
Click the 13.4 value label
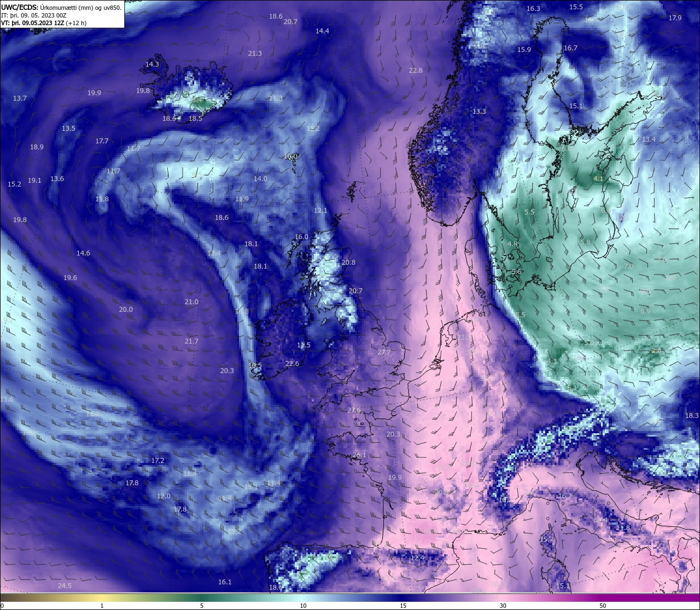coord(649,140)
